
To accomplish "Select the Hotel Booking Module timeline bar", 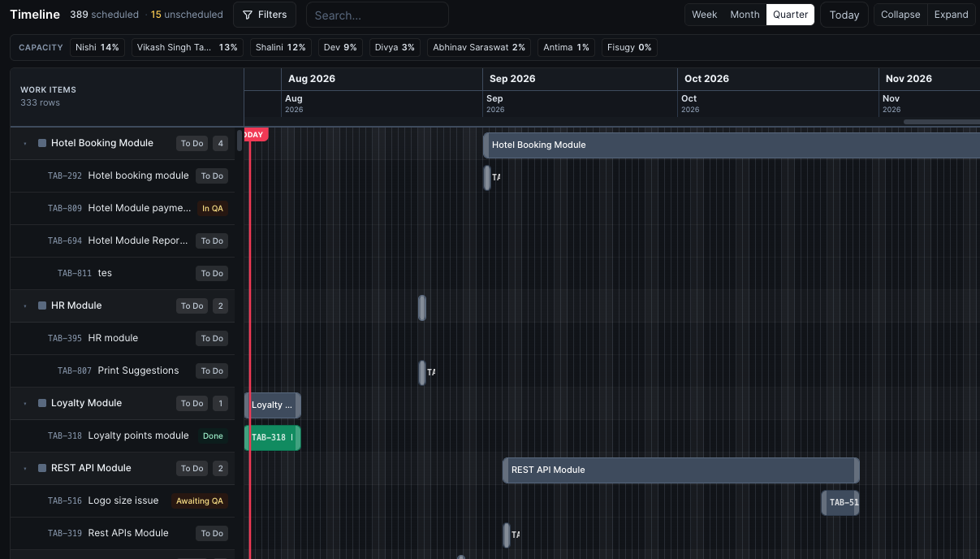I will 732,145.
